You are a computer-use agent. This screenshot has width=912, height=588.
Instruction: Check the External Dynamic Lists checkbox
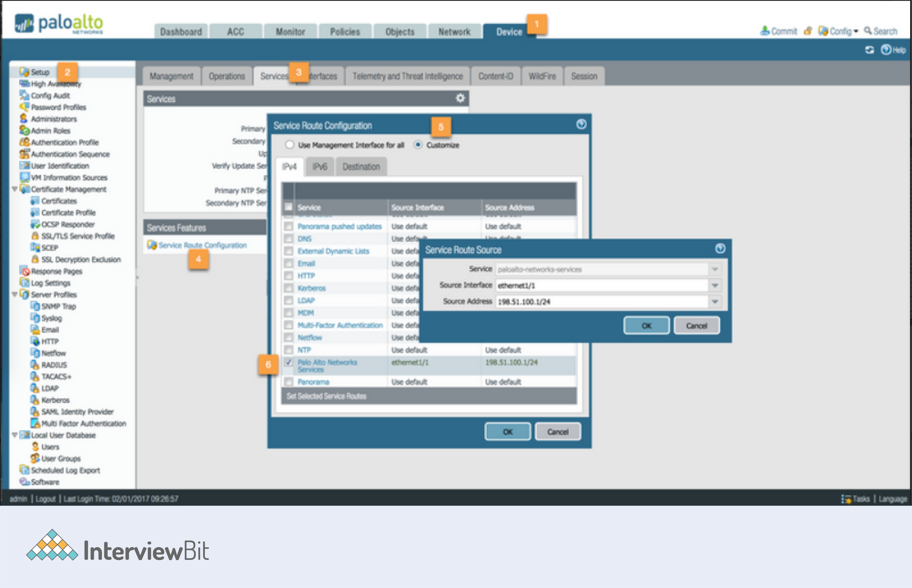tap(289, 251)
